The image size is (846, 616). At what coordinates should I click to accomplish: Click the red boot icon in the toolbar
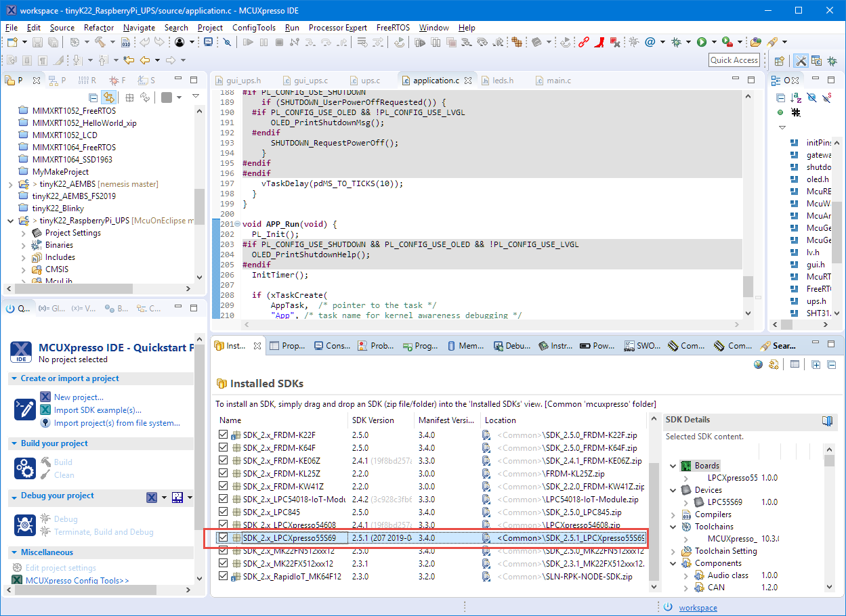tap(601, 42)
